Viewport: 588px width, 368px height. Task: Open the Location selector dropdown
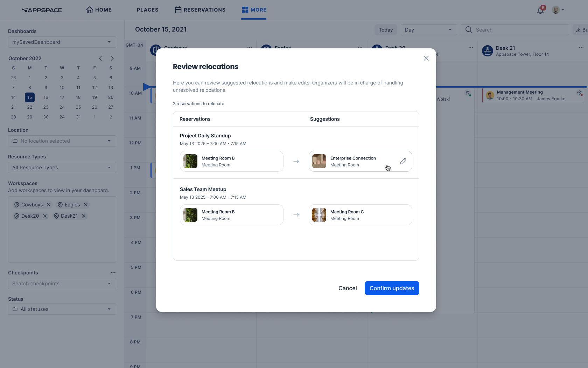(x=62, y=141)
